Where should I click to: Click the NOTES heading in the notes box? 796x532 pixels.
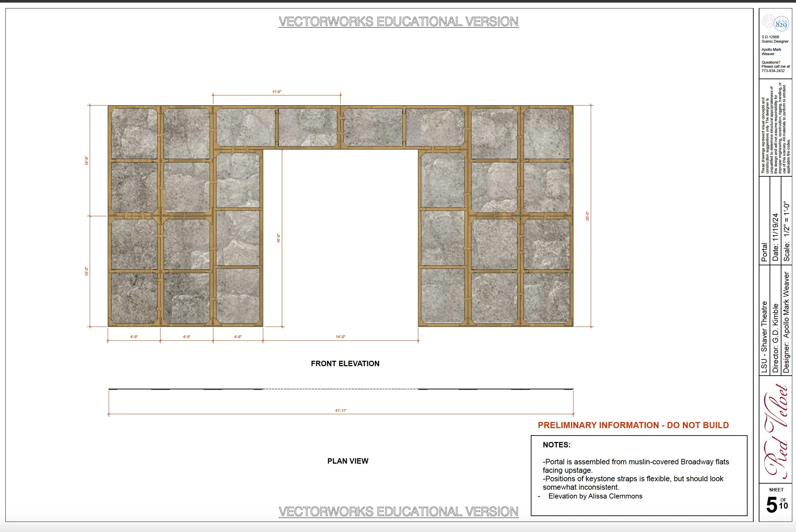pos(556,445)
